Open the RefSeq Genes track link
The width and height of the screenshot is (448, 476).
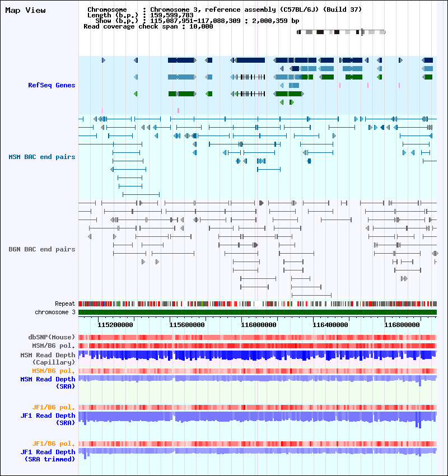[52, 85]
